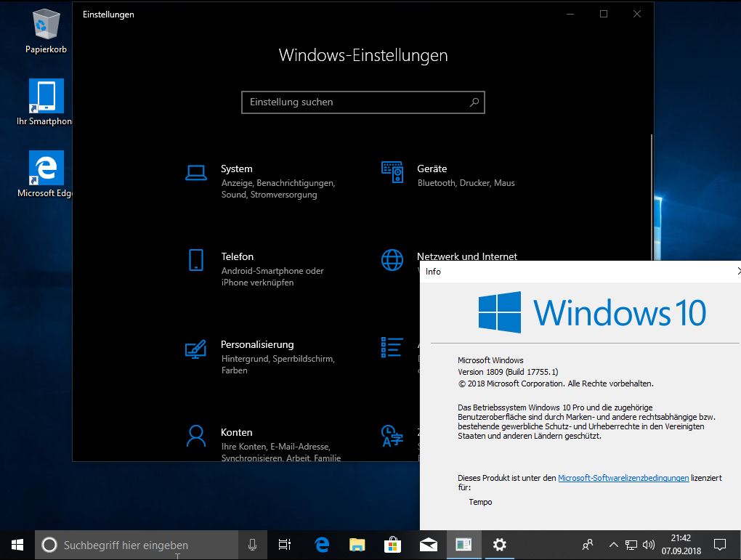
Task: Open the time and language icon
Action: (x=392, y=436)
